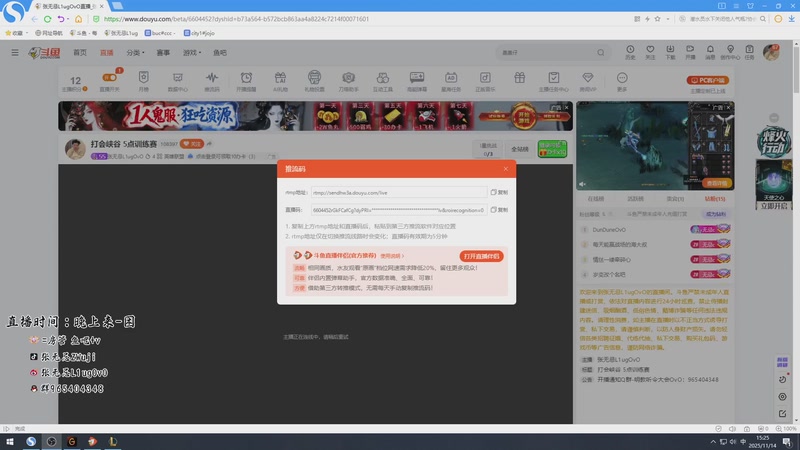Select 直播 in Douyu navigation
Viewport: 800px width, 450px height.
(x=107, y=53)
